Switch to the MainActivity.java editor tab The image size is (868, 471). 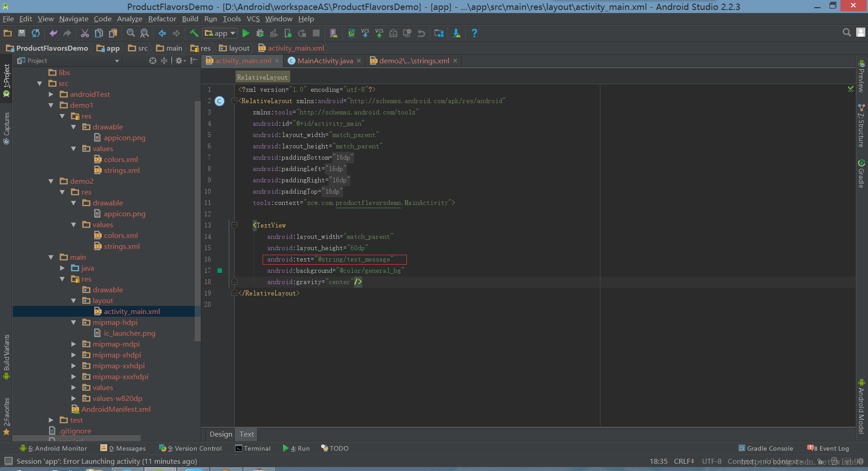click(x=324, y=61)
